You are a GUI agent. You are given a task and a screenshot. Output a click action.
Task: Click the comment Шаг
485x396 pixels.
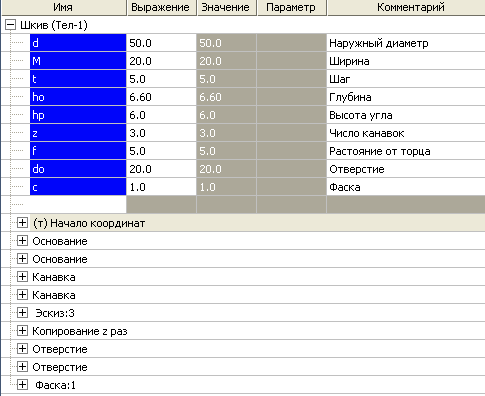[x=339, y=79]
